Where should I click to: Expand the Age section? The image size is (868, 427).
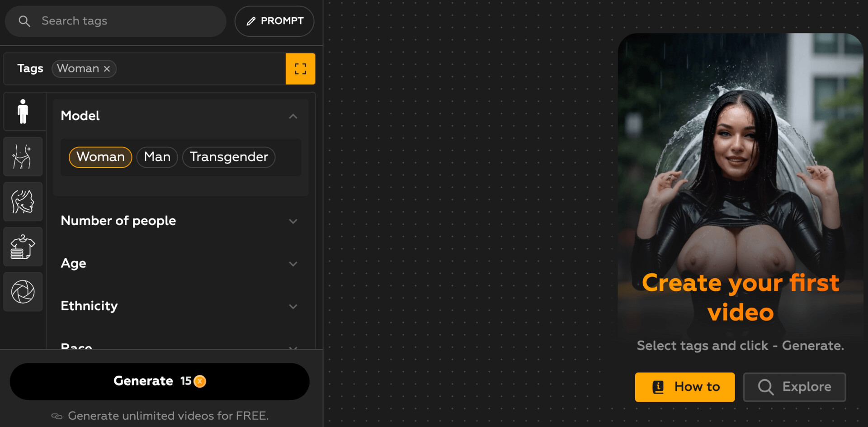point(180,263)
